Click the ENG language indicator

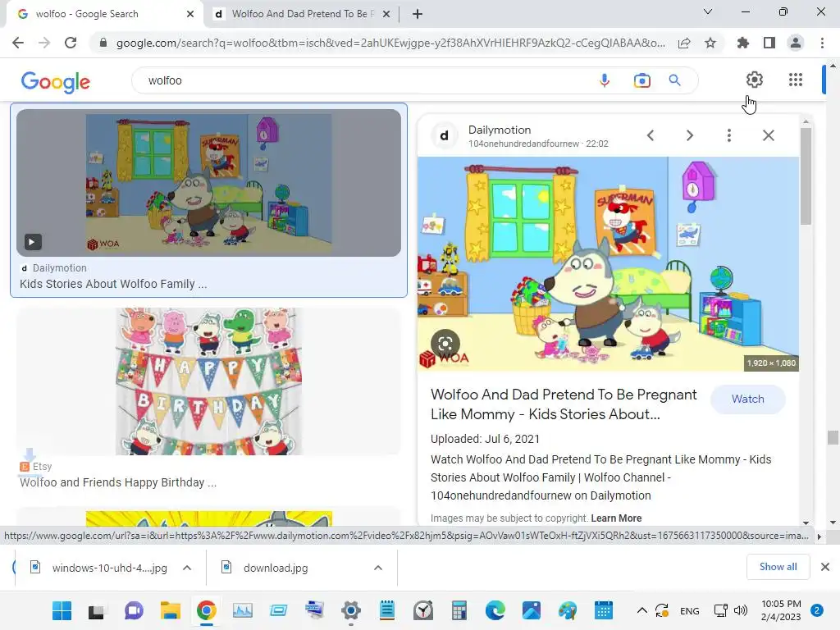[x=689, y=611]
